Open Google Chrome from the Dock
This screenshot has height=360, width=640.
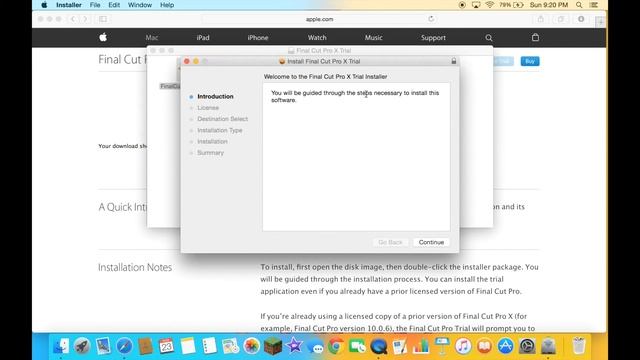(336, 346)
